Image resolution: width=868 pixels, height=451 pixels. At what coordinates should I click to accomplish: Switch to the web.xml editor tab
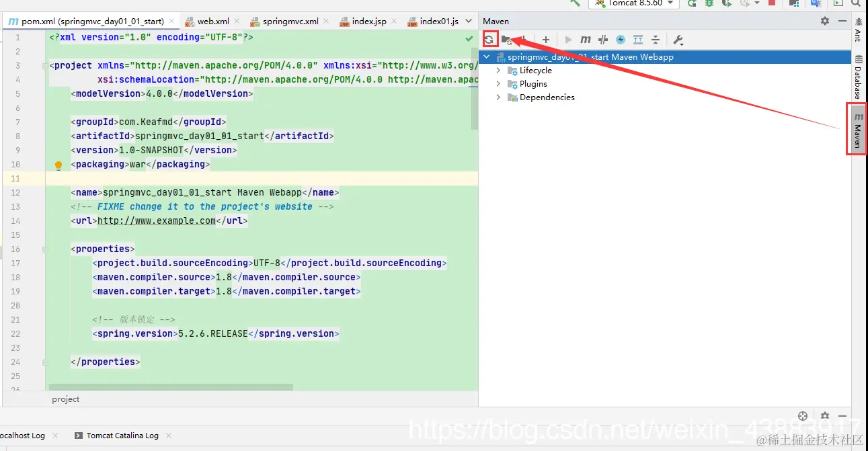pyautogui.click(x=212, y=21)
